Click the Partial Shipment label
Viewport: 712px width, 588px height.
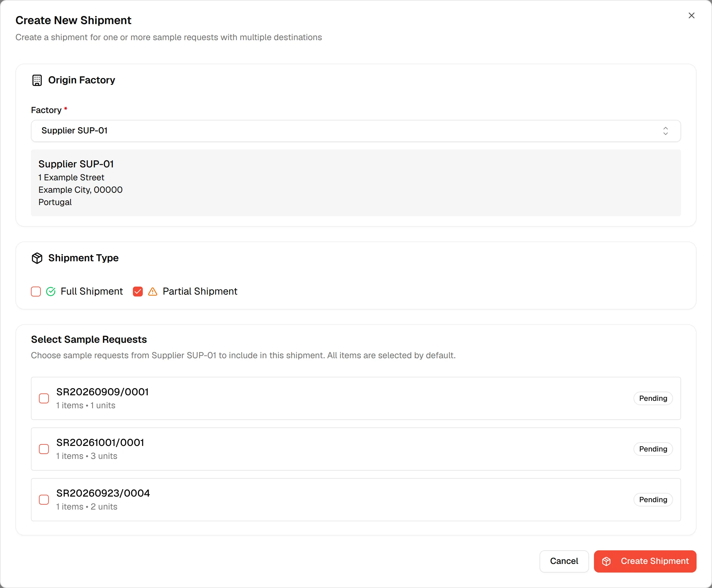point(200,291)
